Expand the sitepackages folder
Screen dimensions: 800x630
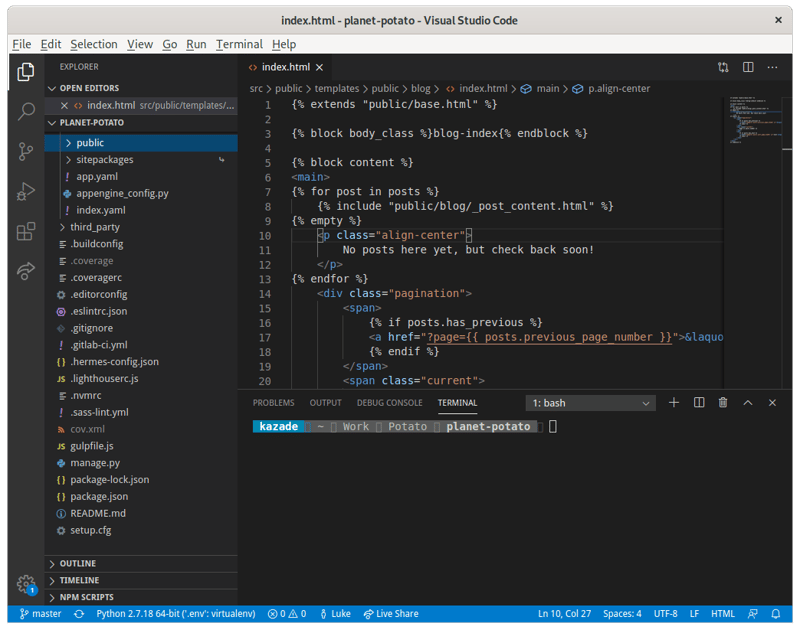pos(141,160)
